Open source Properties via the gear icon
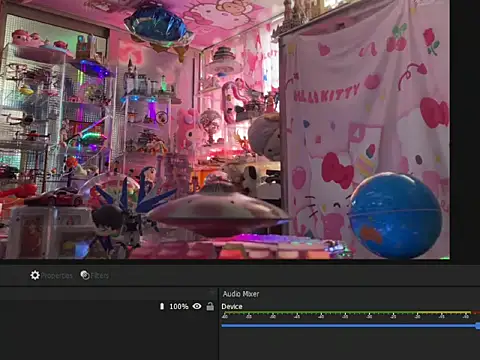This screenshot has height=360, width=480. click(x=35, y=275)
